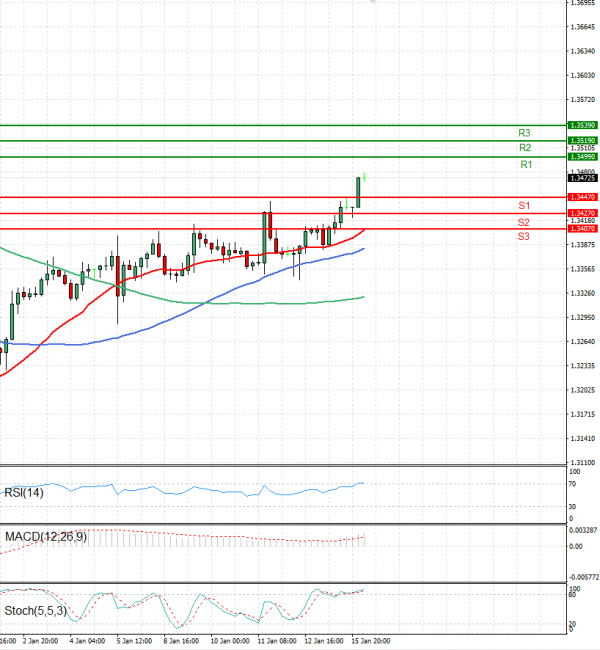Click the 12 Jan 16:00 time label

(324, 641)
